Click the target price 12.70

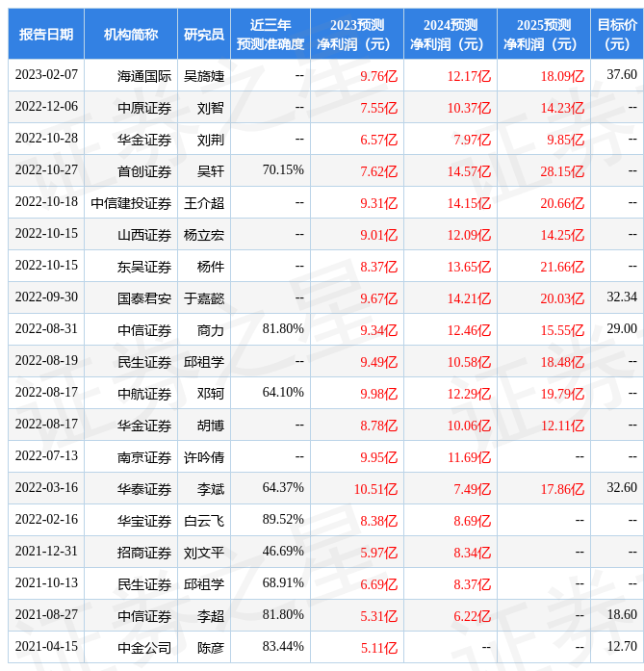(x=622, y=646)
